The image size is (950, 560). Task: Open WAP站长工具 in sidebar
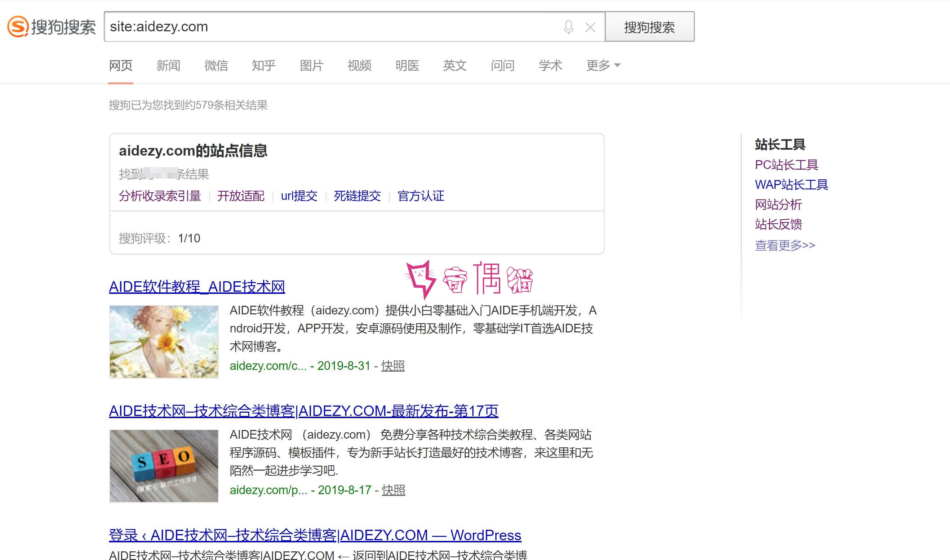click(x=791, y=184)
